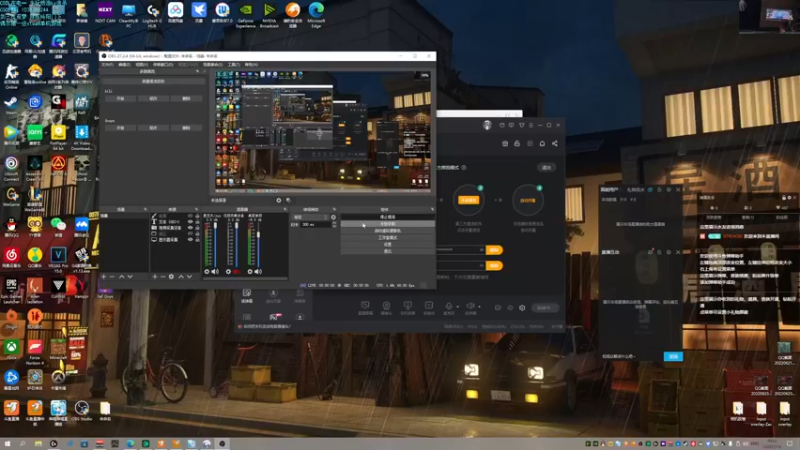Click the gear icon below the OBS preview
800x450 pixels.
point(279,201)
